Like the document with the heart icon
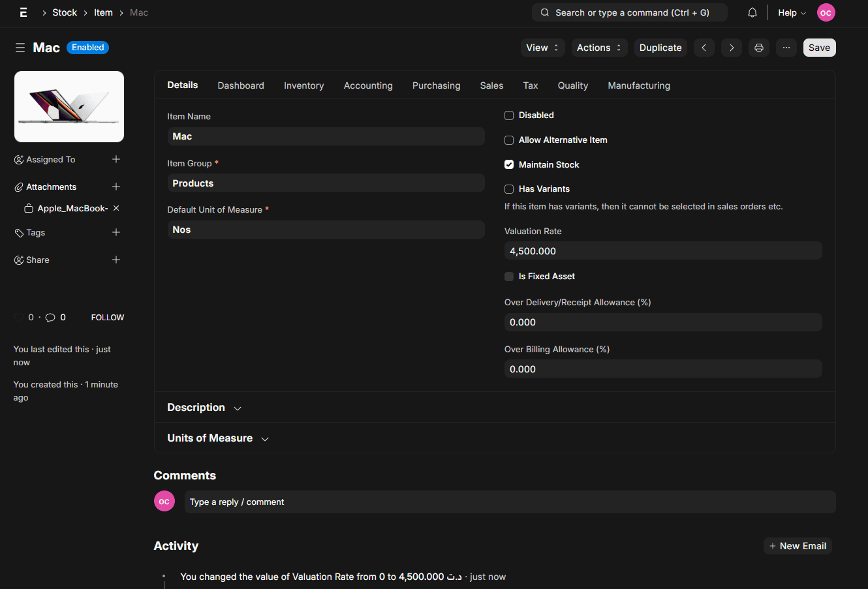The height and width of the screenshot is (589, 868). click(19, 318)
